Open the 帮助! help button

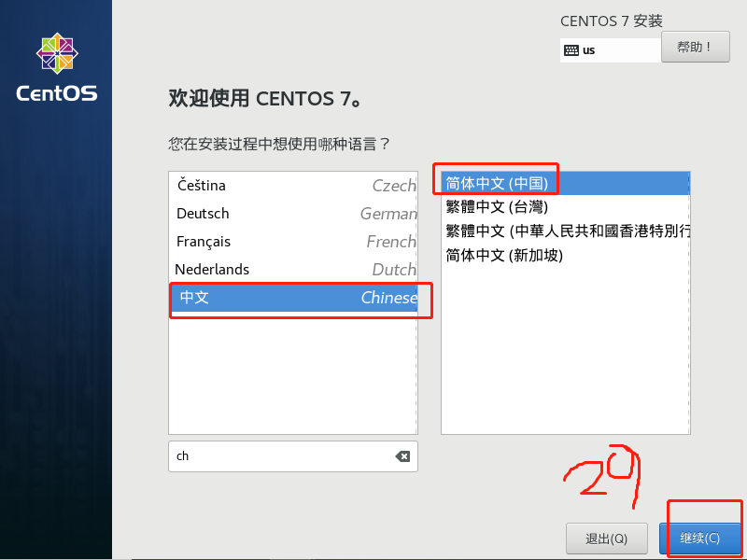[695, 47]
